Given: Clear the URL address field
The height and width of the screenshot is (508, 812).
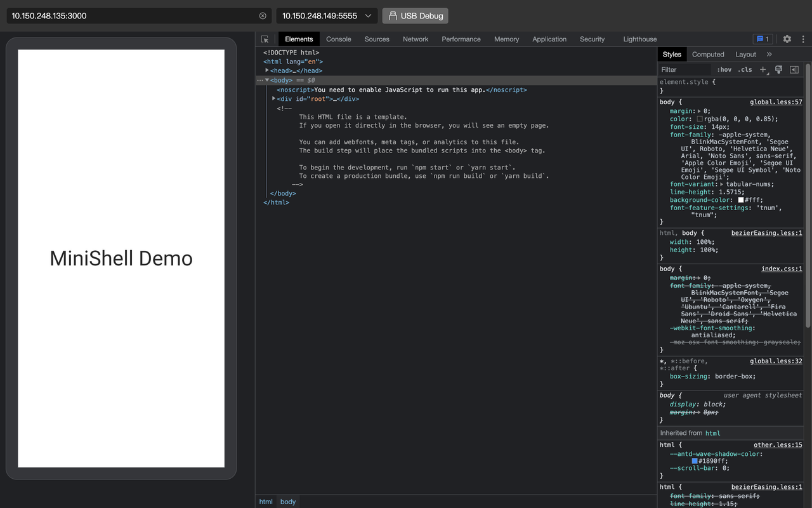Looking at the screenshot, I should pos(263,16).
